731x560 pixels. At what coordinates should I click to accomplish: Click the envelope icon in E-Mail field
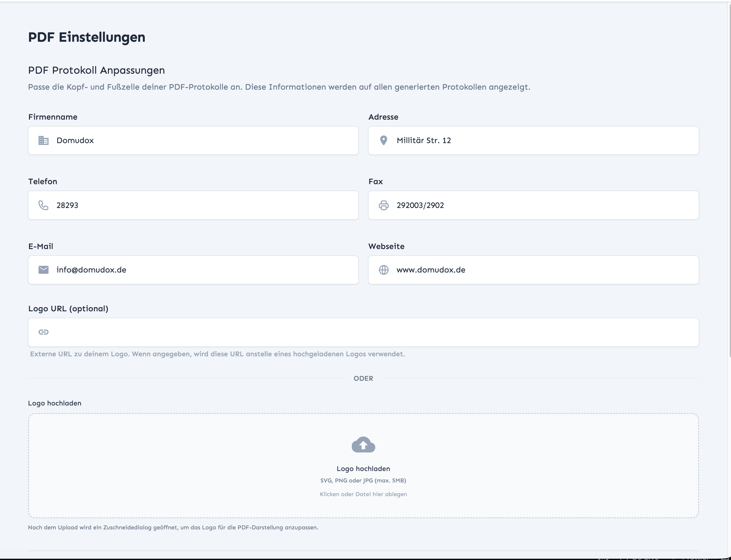(x=43, y=270)
